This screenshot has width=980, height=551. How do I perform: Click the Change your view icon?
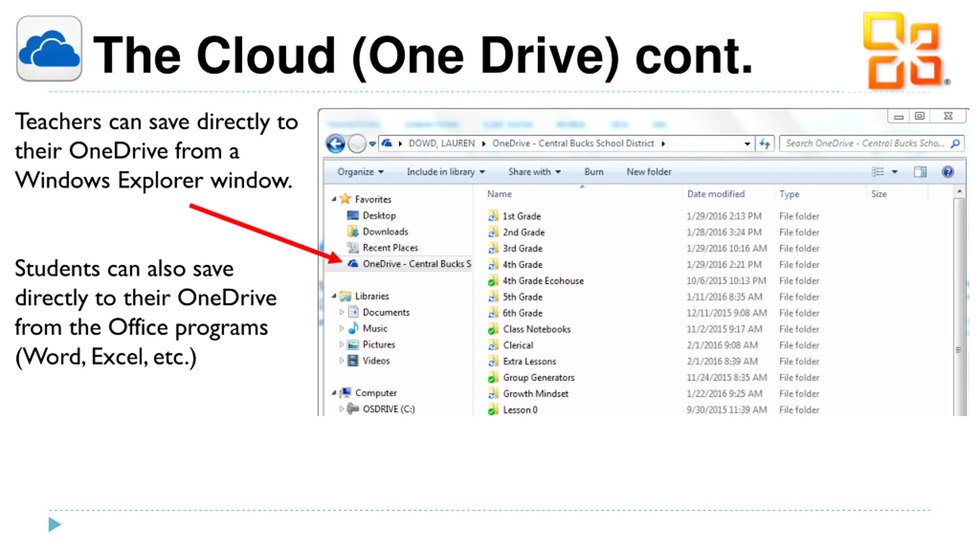[877, 172]
